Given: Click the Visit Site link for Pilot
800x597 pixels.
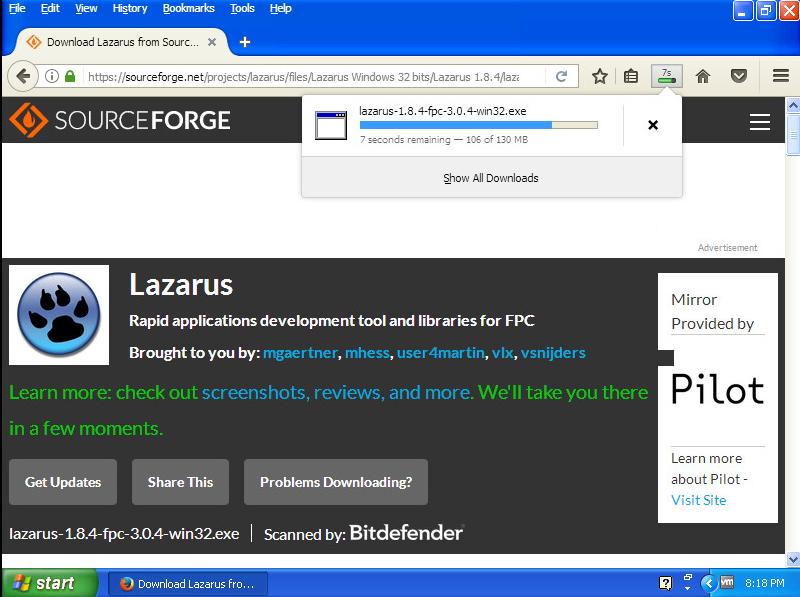Looking at the screenshot, I should coord(698,500).
